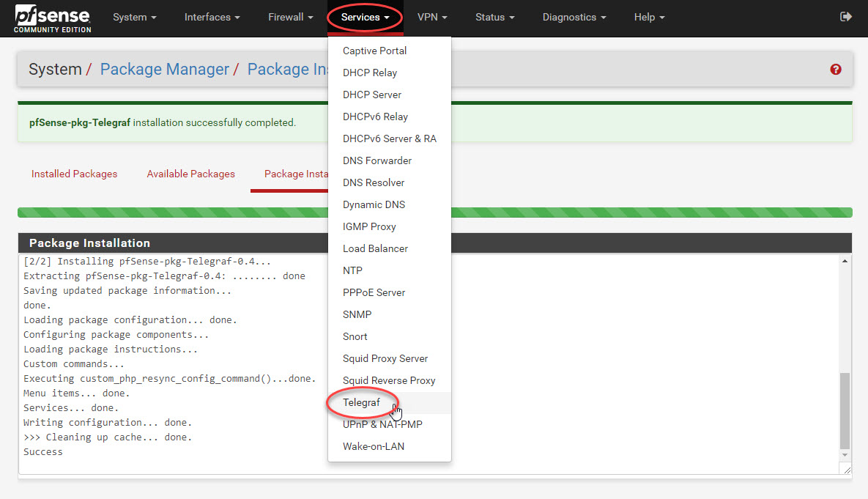
Task: Open the red help question-mark icon
Action: 835,69
